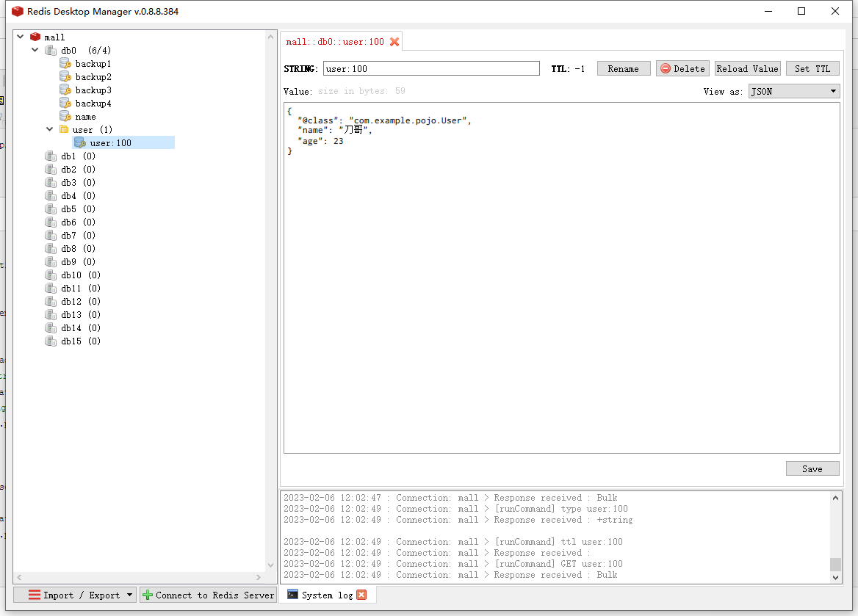This screenshot has height=616, width=858.
Task: Click inside the JSON value editor
Action: pyautogui.click(x=561, y=278)
